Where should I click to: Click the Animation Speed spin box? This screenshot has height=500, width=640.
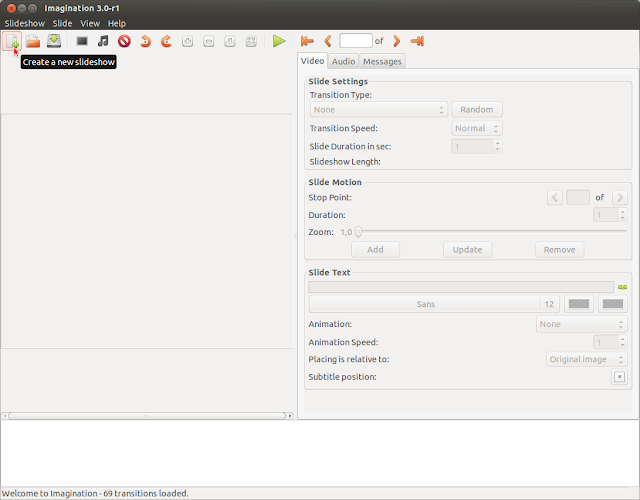610,342
